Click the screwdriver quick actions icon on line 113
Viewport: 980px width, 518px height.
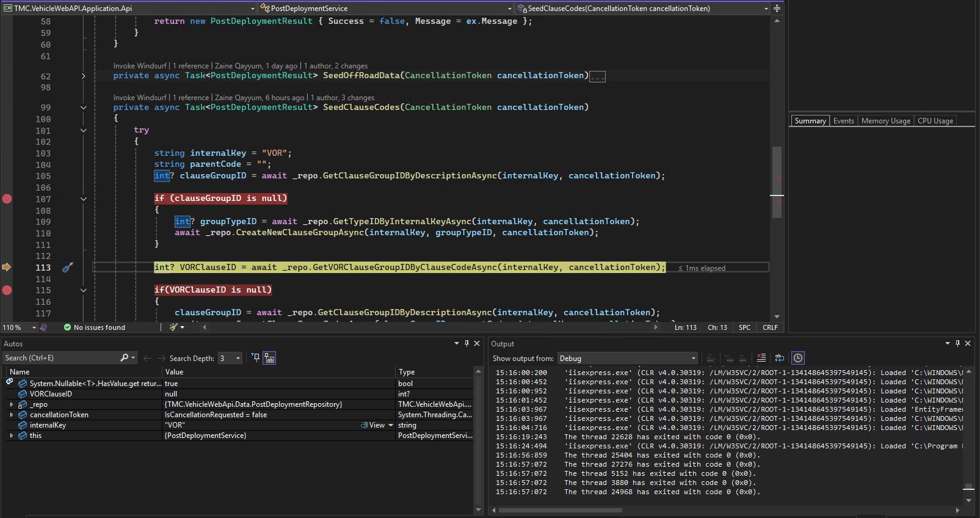pos(68,267)
